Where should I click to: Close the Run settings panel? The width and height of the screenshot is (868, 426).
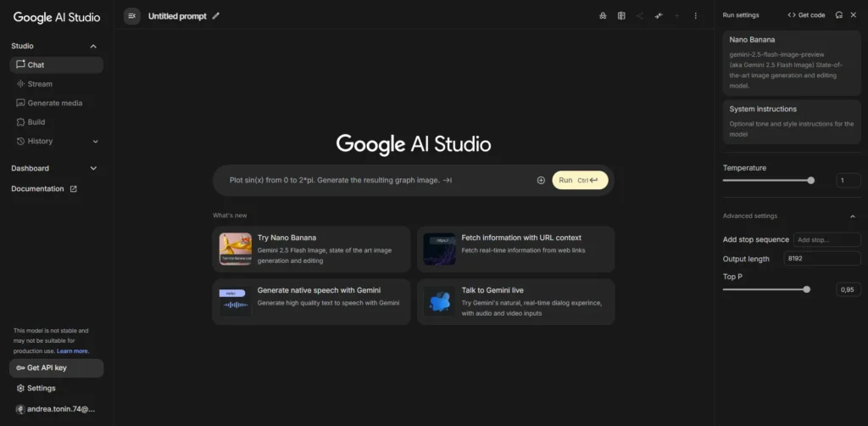(x=854, y=15)
